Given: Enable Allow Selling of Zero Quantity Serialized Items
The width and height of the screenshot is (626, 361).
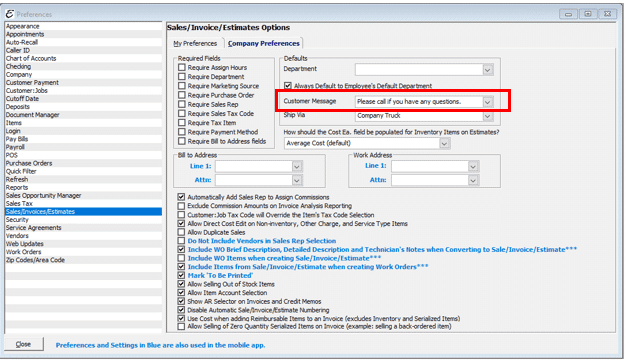Looking at the screenshot, I should coord(181,326).
